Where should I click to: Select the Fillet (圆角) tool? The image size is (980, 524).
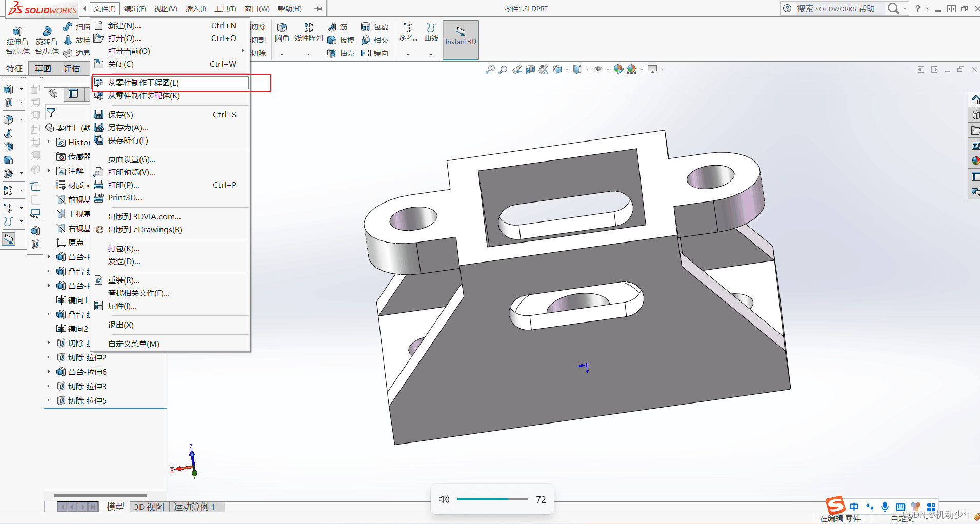[x=282, y=32]
